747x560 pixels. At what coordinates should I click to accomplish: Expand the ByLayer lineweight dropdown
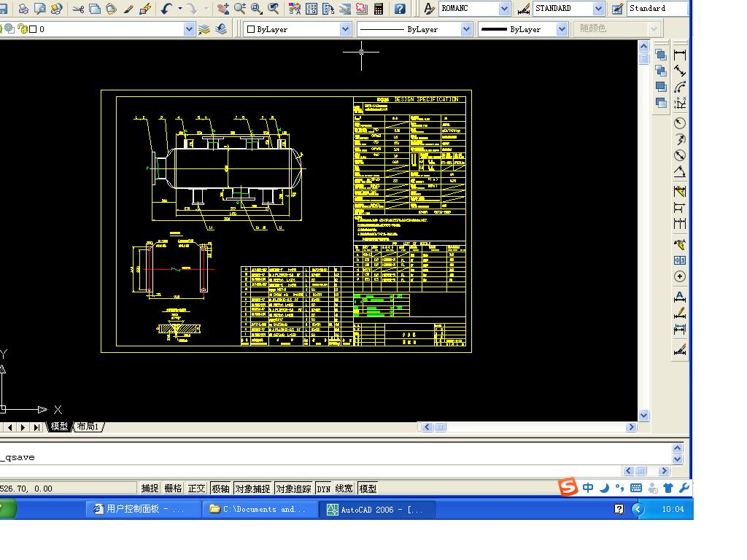[562, 29]
